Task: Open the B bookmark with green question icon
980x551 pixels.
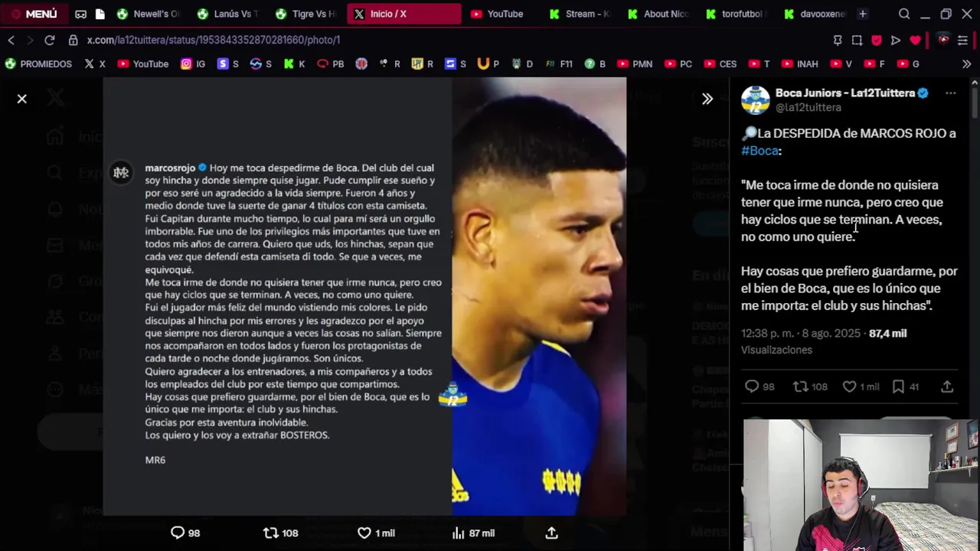Action: point(595,64)
